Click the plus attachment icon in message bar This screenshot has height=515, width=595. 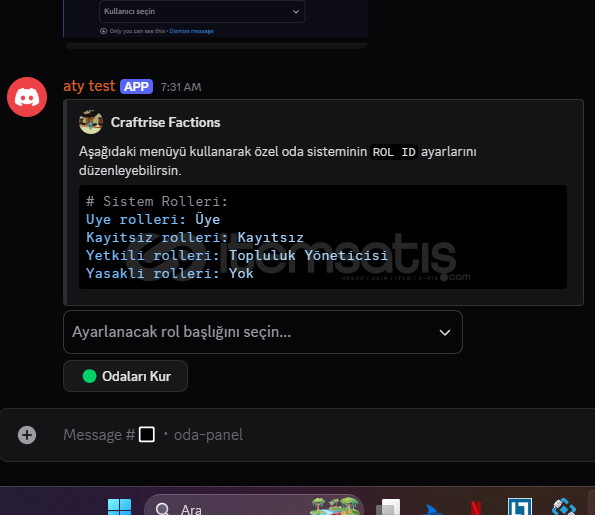tap(27, 435)
